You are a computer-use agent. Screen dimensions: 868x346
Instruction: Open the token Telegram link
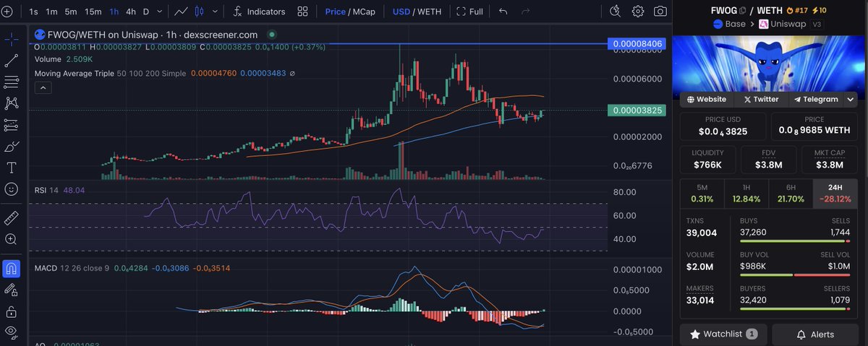click(x=815, y=100)
